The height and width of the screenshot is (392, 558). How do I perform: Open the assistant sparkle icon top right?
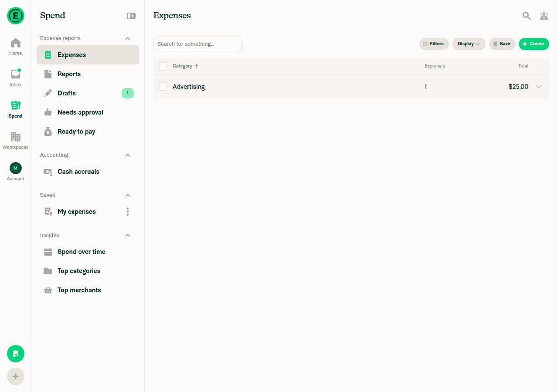[544, 16]
